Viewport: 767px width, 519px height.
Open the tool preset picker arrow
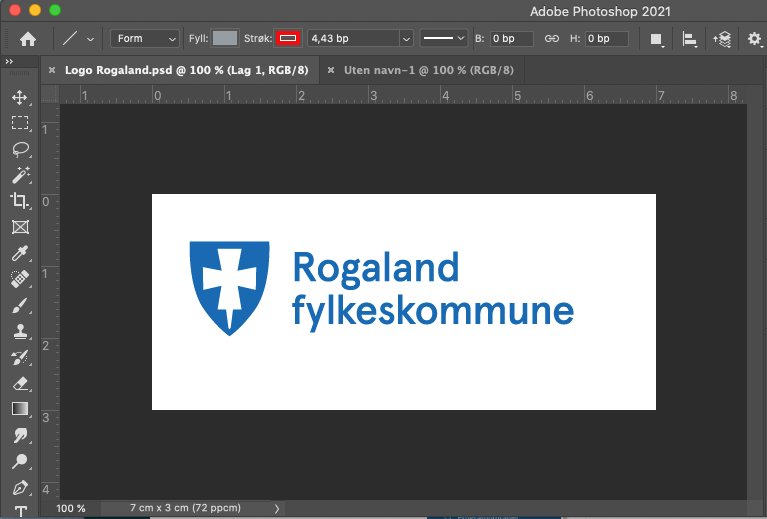click(90, 39)
